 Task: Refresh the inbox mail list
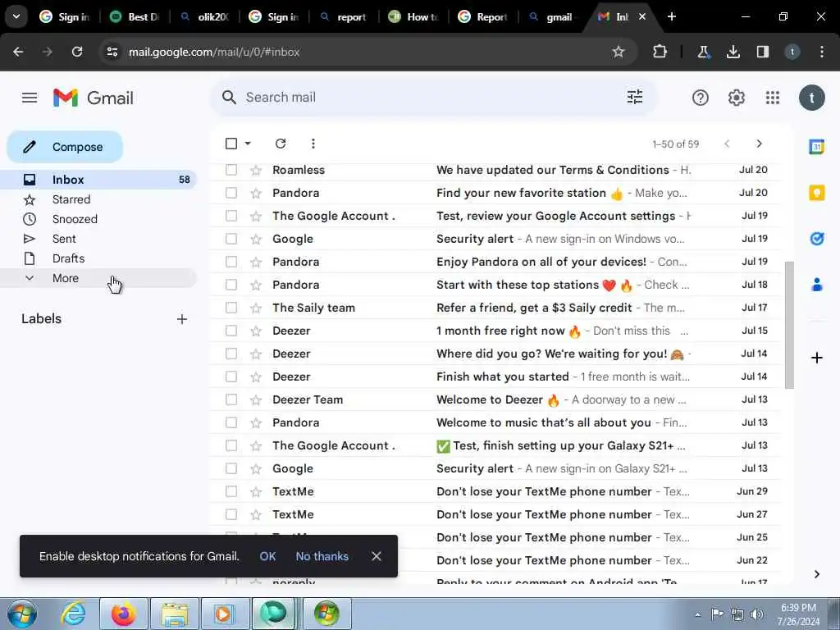(281, 144)
